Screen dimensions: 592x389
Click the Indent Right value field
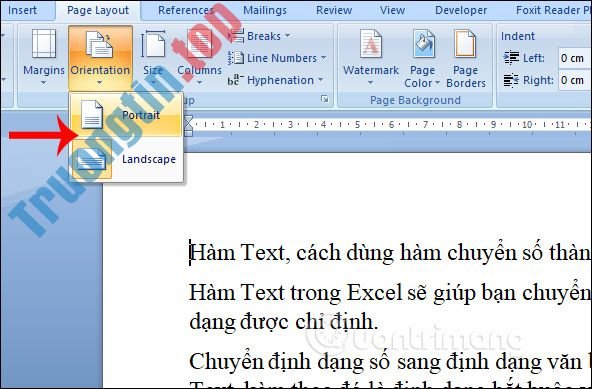pos(574,80)
